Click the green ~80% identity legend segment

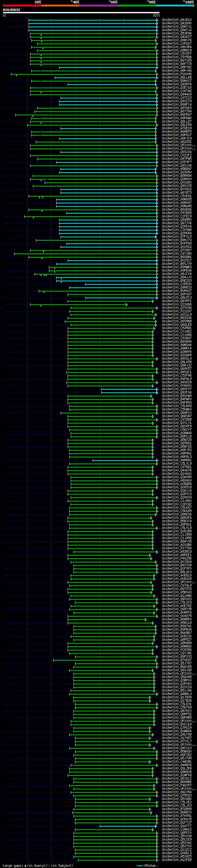(x=137, y=6)
